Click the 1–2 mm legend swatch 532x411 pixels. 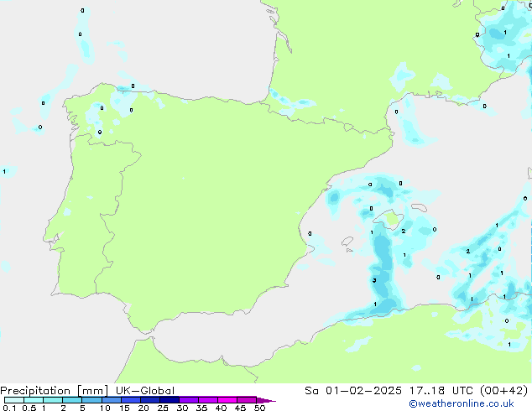click(x=53, y=400)
